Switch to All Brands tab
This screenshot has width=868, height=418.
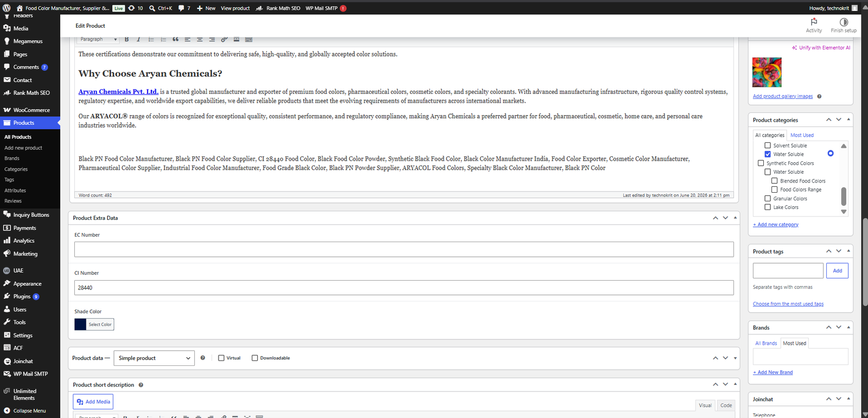click(x=766, y=343)
